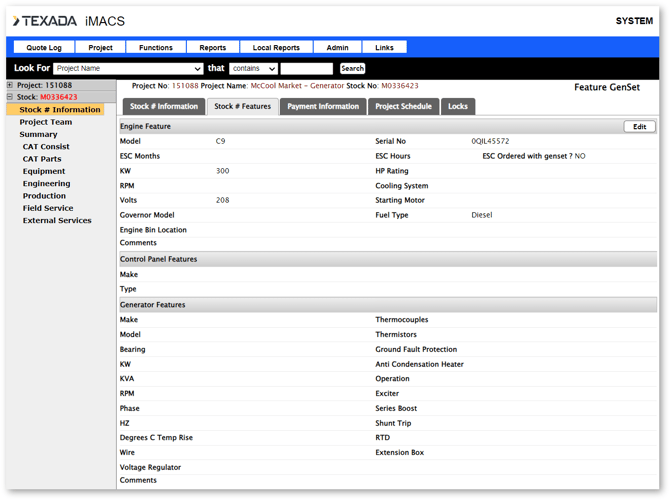Open the Project Schedule tab

click(x=403, y=106)
